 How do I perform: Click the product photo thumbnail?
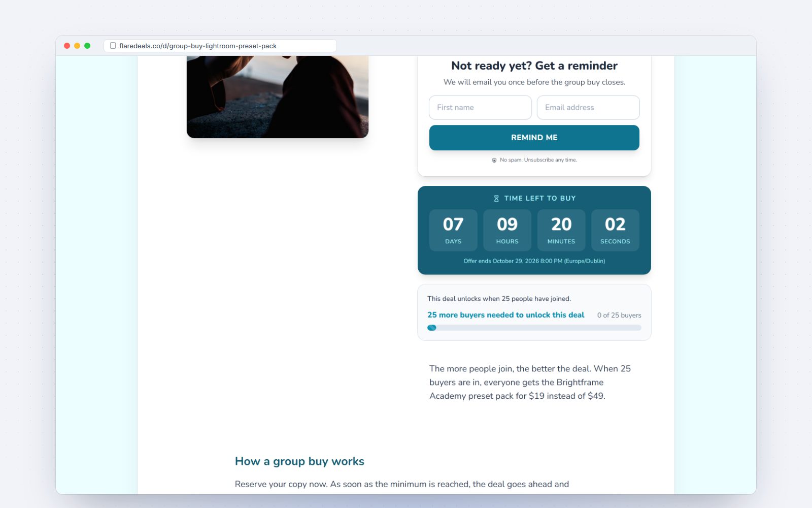(278, 97)
